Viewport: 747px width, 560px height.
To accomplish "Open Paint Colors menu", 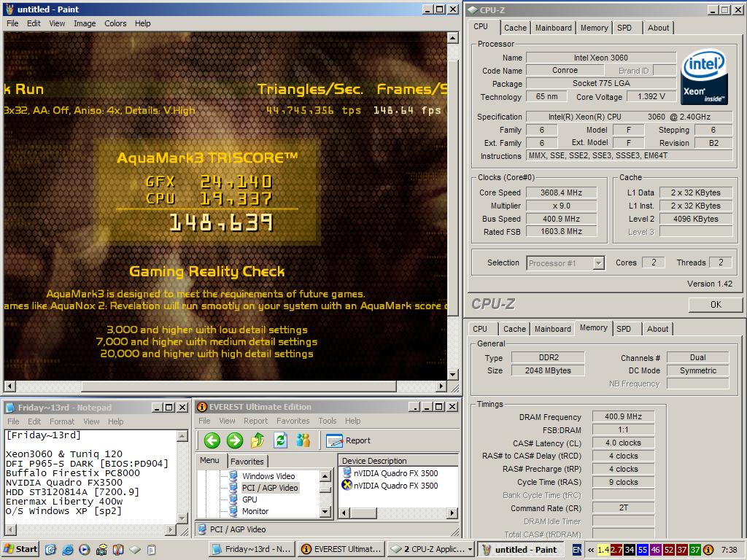I will (115, 23).
